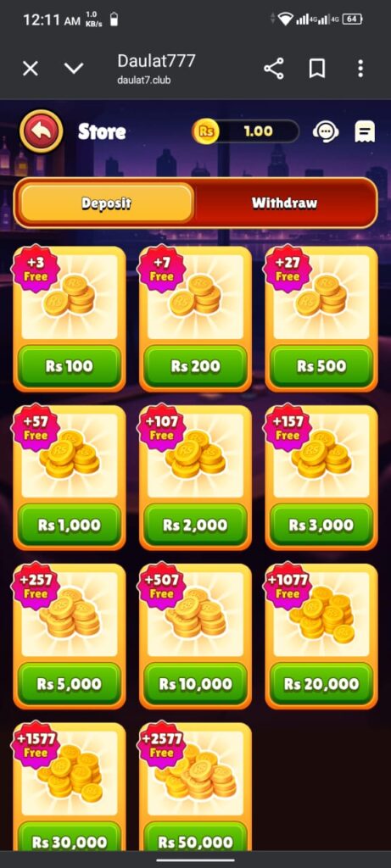Screen dimensions: 391x868
Task: Choose the Rs 200 deposit button
Action: [x=195, y=366]
